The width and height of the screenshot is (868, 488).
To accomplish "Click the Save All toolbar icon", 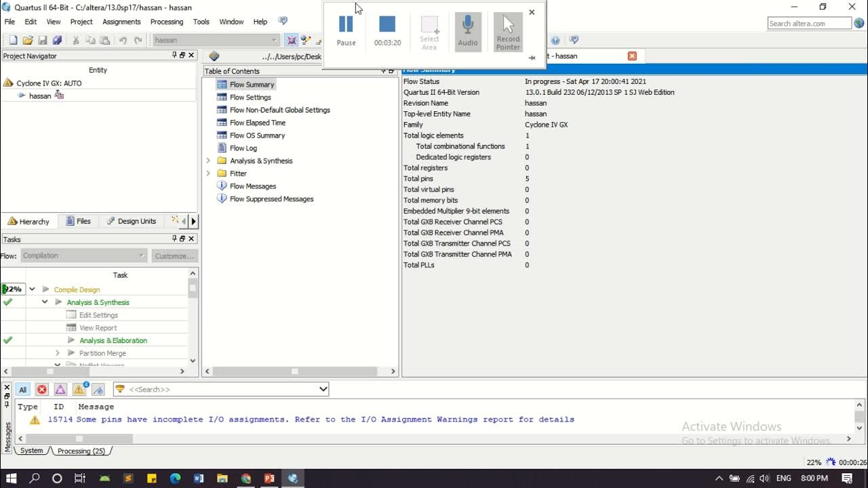I will pyautogui.click(x=57, y=40).
